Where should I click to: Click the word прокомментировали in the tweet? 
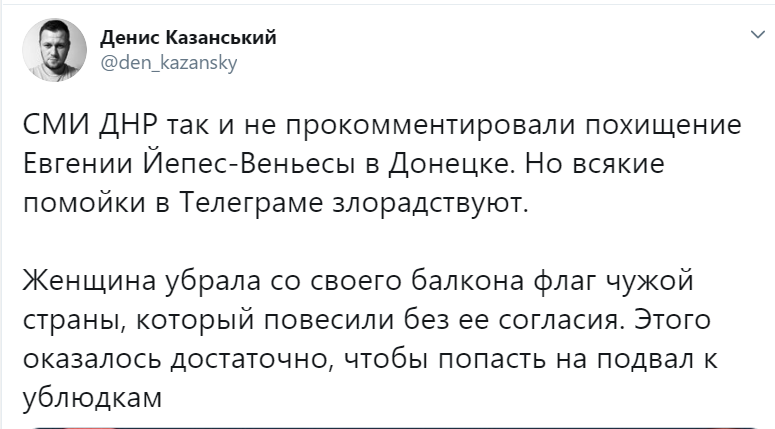[430, 125]
